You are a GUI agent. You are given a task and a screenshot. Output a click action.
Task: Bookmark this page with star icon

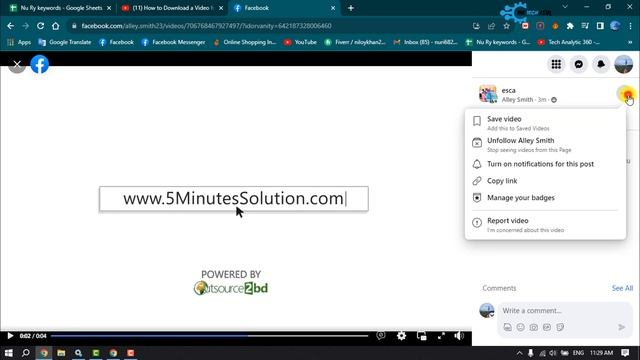(507, 26)
